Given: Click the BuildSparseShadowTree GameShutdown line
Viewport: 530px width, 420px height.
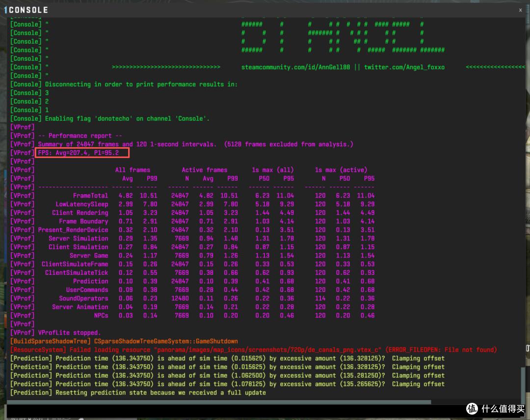Looking at the screenshot, I should (x=124, y=341).
